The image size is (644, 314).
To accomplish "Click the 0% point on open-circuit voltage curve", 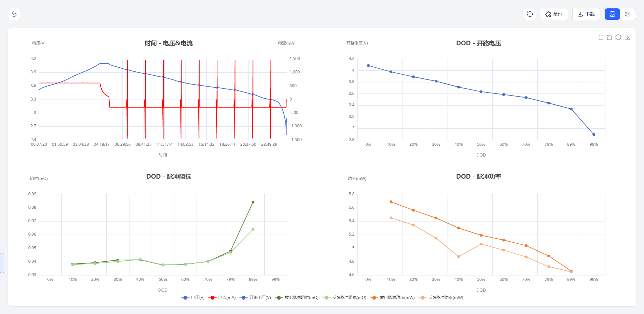I will click(x=368, y=66).
